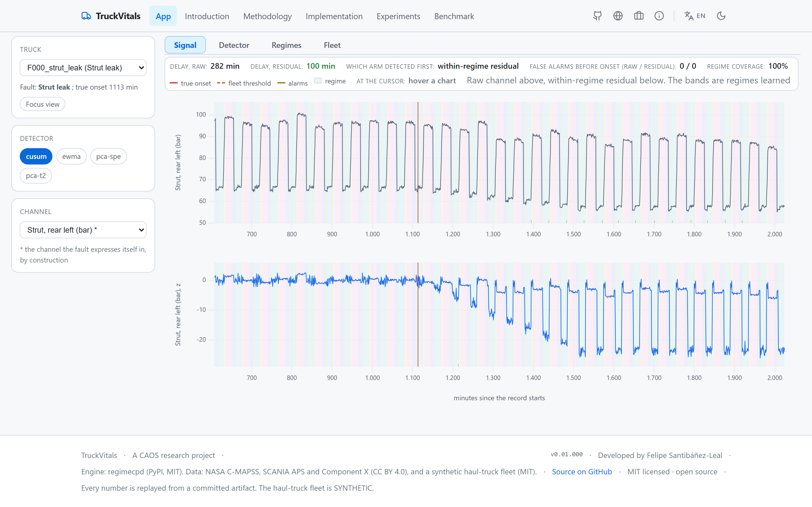Click the TruckVitals truck logo
Image resolution: width=812 pixels, height=507 pixels.
pos(86,16)
